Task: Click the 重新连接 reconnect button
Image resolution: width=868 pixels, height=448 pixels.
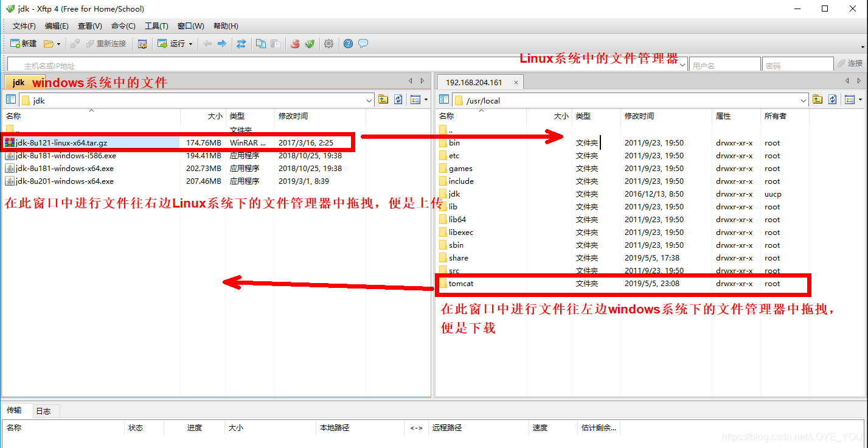Action: point(106,44)
